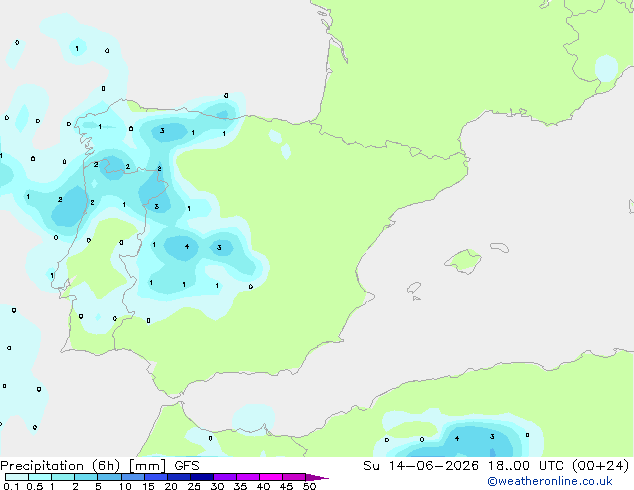Select the 30–35 mm purple legend swatch
Viewport: 634px width, 490px height.
(224, 477)
